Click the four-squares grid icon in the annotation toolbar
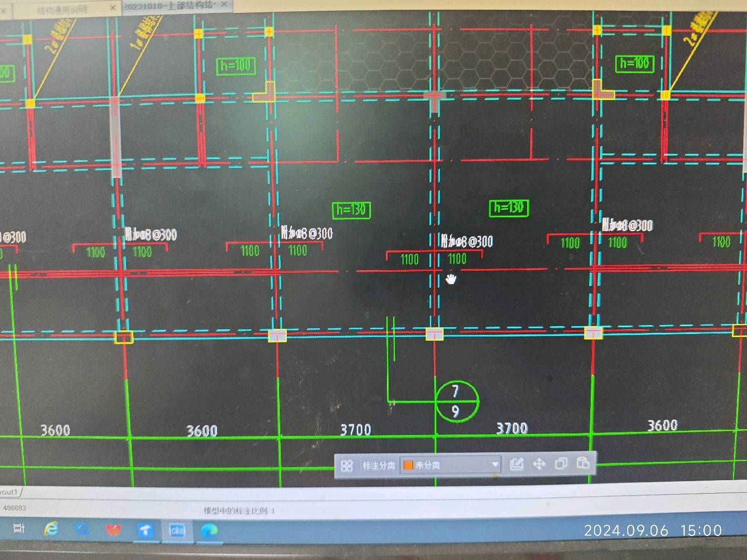Viewport: 747px width, 560px height. pyautogui.click(x=347, y=466)
